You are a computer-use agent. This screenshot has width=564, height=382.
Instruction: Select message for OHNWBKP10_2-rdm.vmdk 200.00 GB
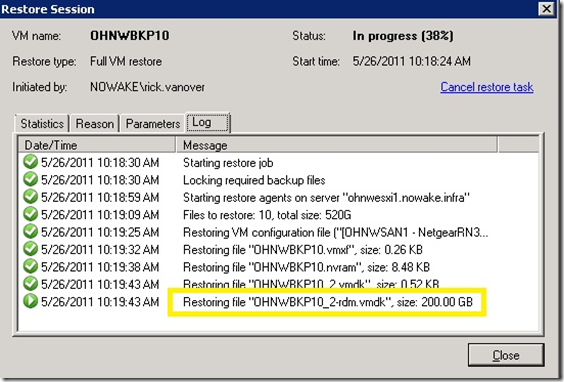point(328,302)
